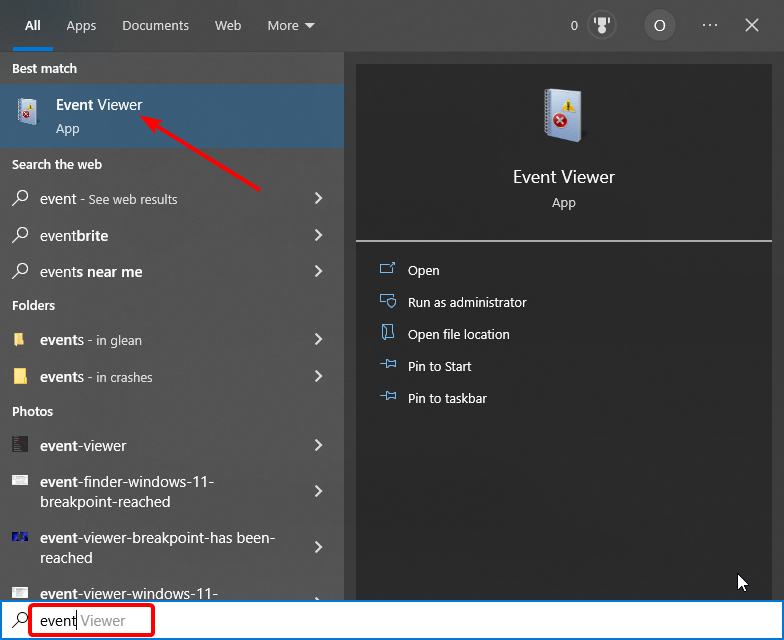Click thumbnail of event-viewer photo

click(x=20, y=444)
